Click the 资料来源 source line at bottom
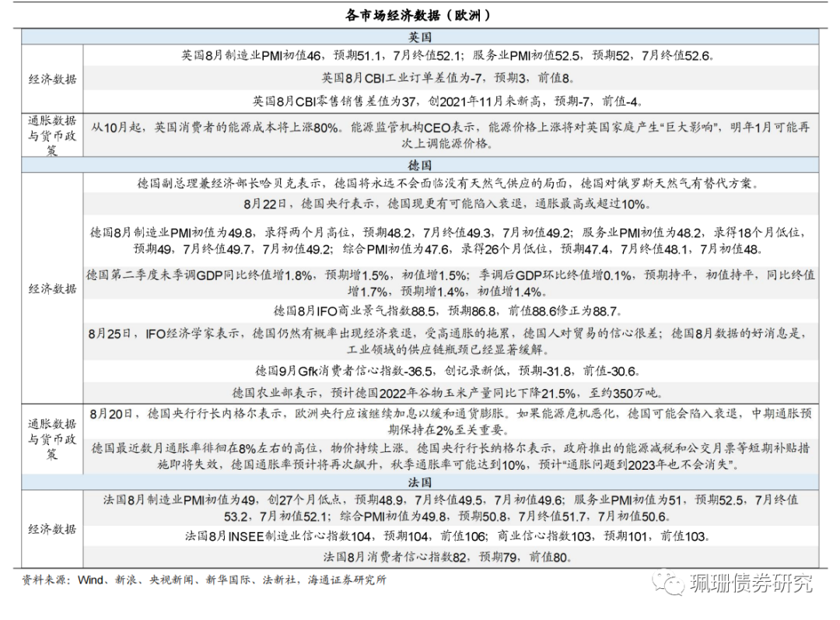 pos(204,580)
